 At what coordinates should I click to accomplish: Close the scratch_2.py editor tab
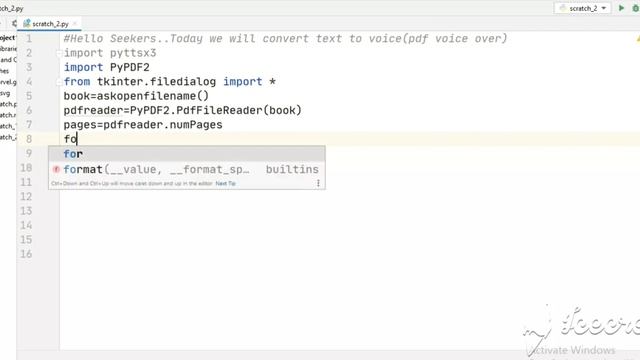click(75, 24)
